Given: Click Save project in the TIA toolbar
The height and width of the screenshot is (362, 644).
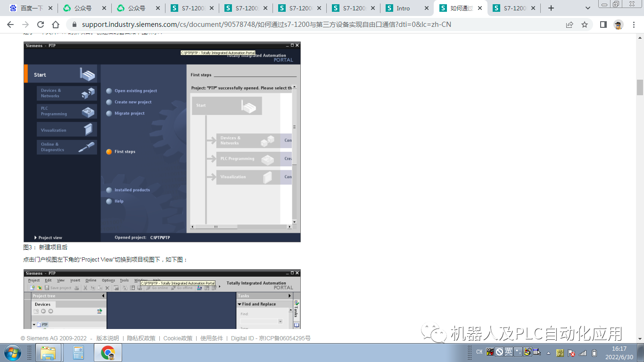Looking at the screenshot, I should (58, 288).
